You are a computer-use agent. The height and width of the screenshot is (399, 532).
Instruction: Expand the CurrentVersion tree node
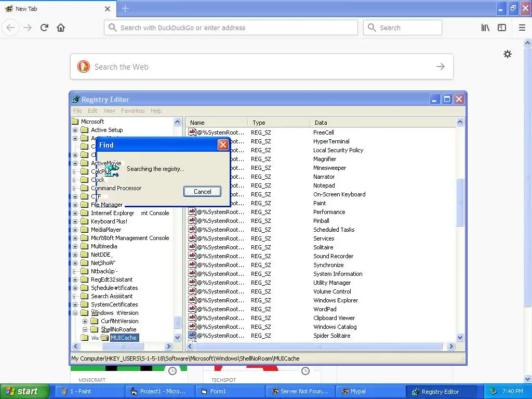pyautogui.click(x=85, y=321)
